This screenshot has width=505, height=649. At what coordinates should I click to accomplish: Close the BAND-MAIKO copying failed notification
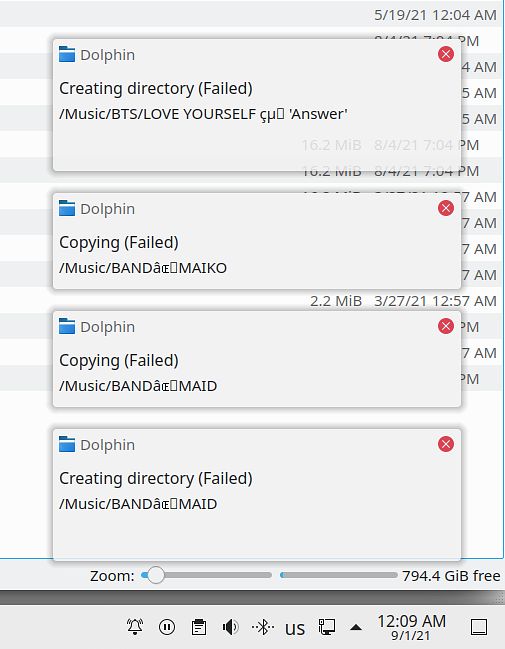click(446, 208)
